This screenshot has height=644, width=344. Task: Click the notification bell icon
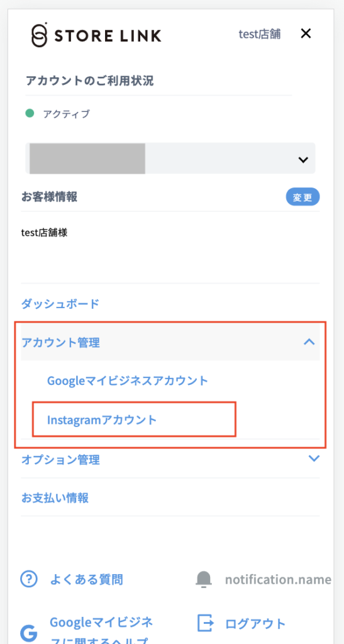coord(204,579)
